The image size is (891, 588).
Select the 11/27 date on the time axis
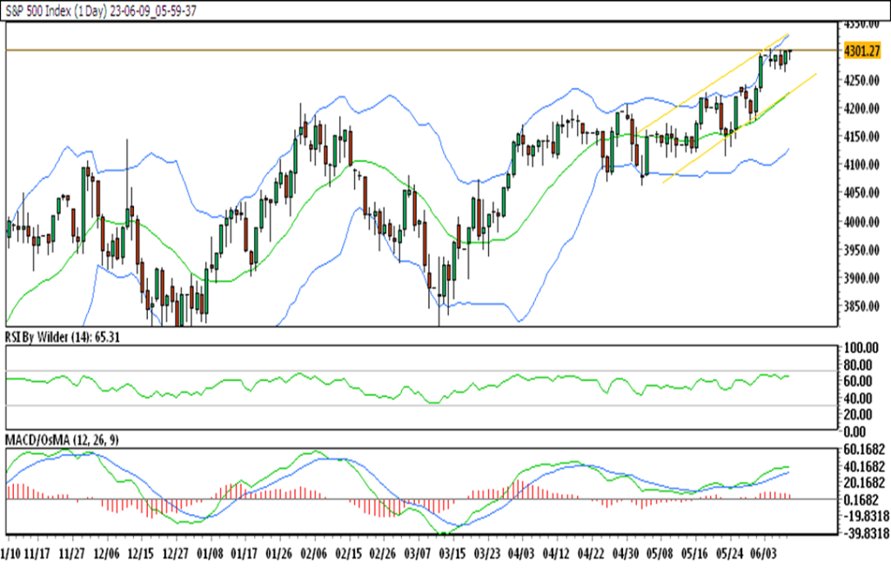tap(72, 554)
